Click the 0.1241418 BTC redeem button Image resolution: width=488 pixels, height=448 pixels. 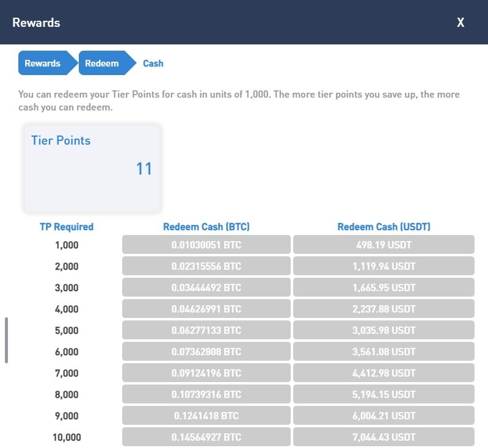point(206,416)
